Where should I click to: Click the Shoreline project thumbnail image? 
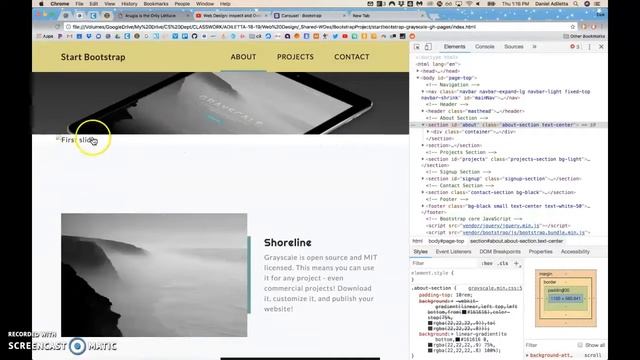pos(154,275)
